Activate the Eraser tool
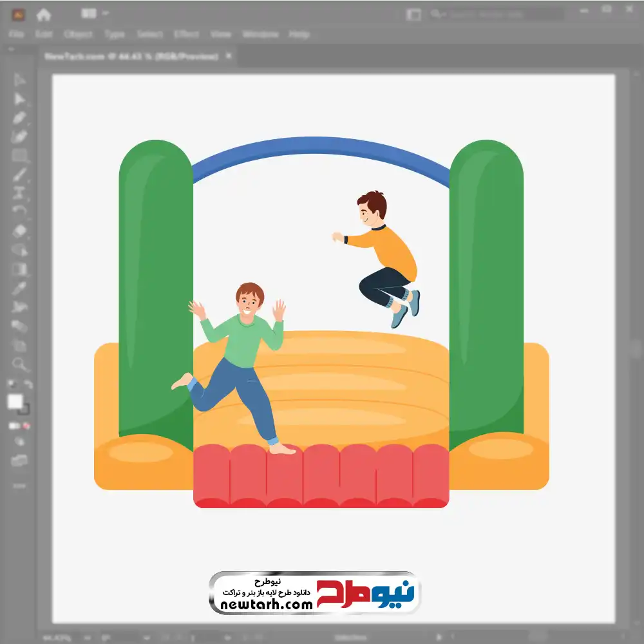644x644 pixels. tap(19, 231)
